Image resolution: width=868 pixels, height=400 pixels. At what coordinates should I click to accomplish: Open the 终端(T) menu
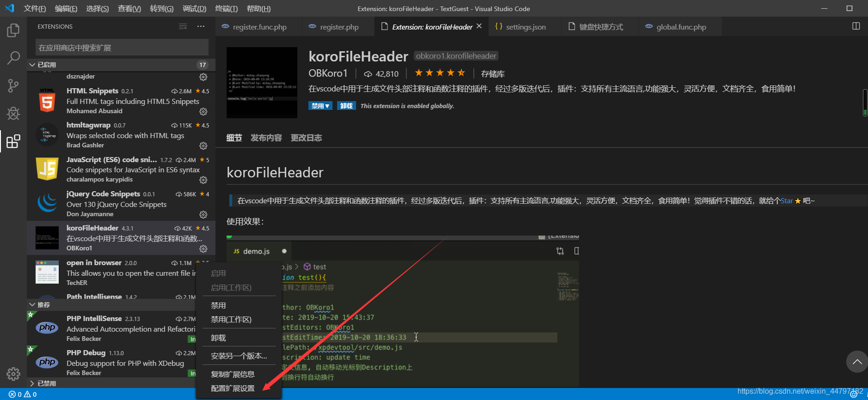(x=226, y=9)
